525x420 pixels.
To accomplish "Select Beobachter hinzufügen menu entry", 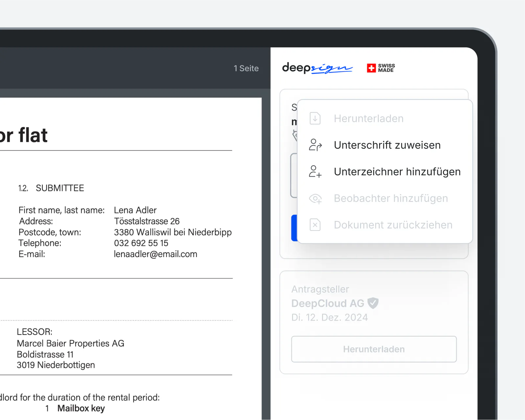I will click(385, 198).
